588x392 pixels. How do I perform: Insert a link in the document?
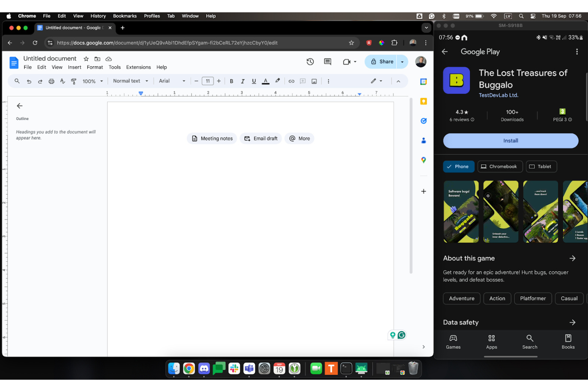[291, 81]
